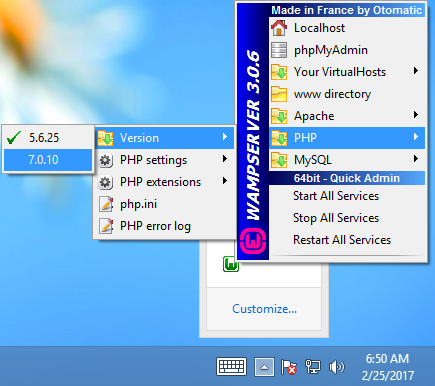435x386 pixels.
Task: Click the WAMPSERVER VER 3.0.6 banner text
Action: click(253, 135)
